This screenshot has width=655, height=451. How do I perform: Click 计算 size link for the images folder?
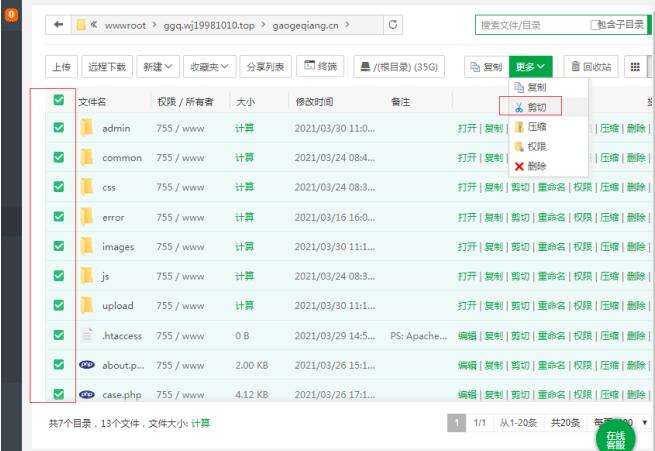[x=244, y=247]
